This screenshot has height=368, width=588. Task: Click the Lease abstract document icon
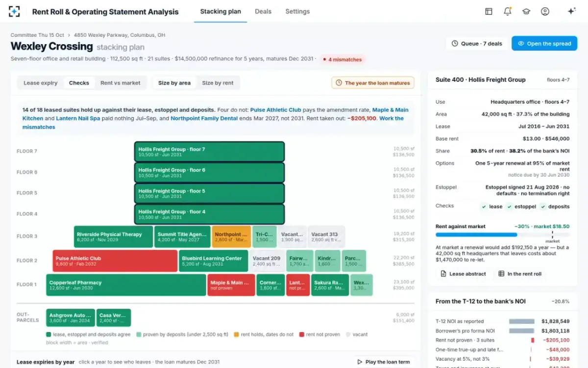[443, 274]
